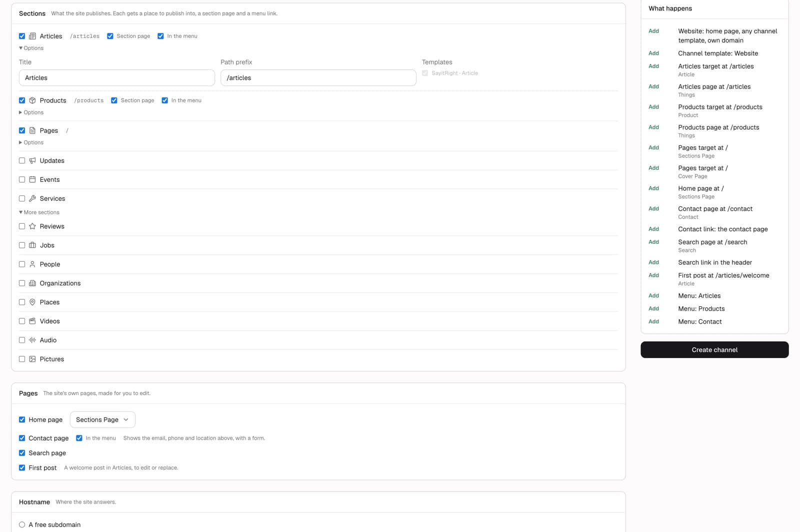
Task: Enable the Updates section checkbox
Action: coord(22,160)
